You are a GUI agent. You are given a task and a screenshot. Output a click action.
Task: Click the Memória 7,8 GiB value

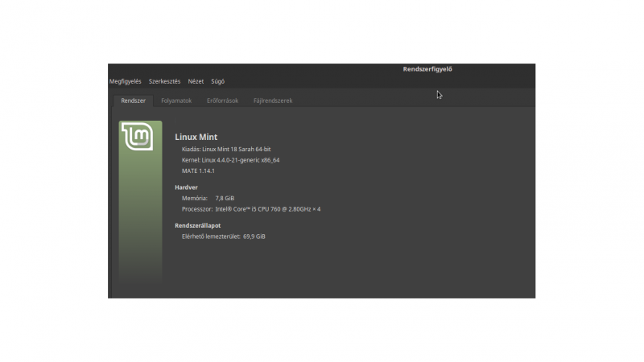225,198
